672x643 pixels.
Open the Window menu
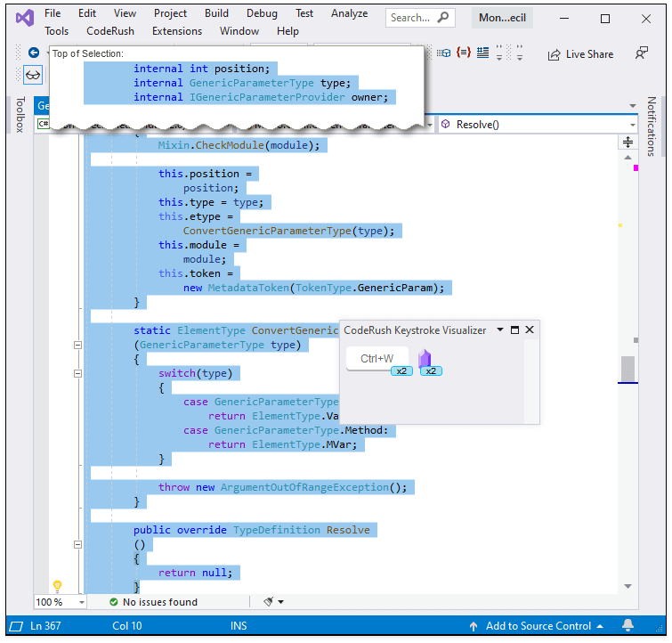coord(239,31)
